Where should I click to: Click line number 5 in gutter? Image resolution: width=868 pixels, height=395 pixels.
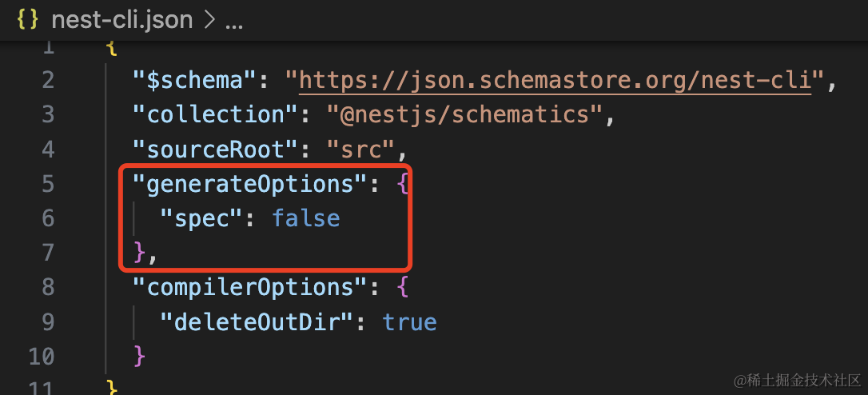click(47, 184)
